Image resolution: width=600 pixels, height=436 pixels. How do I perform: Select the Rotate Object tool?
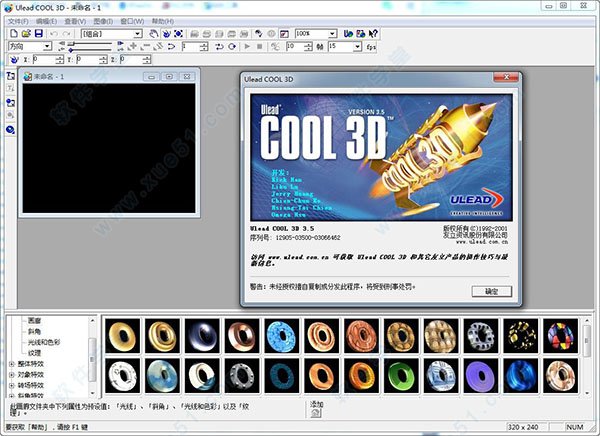coord(166,34)
